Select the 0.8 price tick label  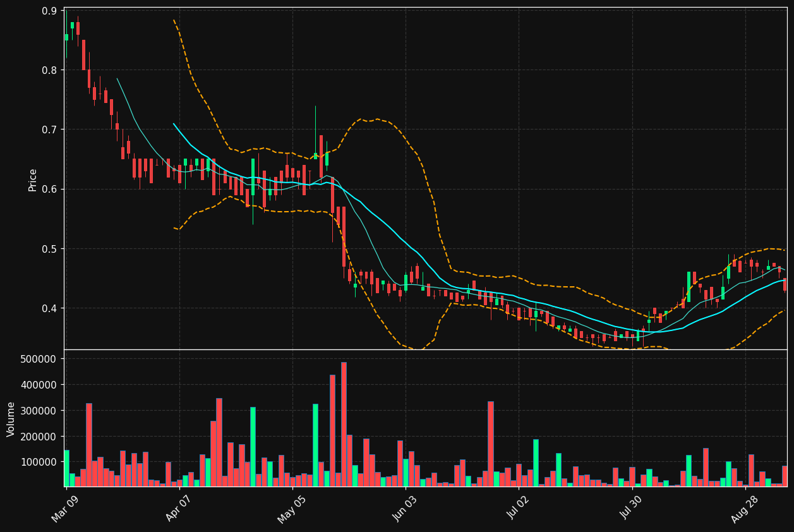tap(49, 70)
